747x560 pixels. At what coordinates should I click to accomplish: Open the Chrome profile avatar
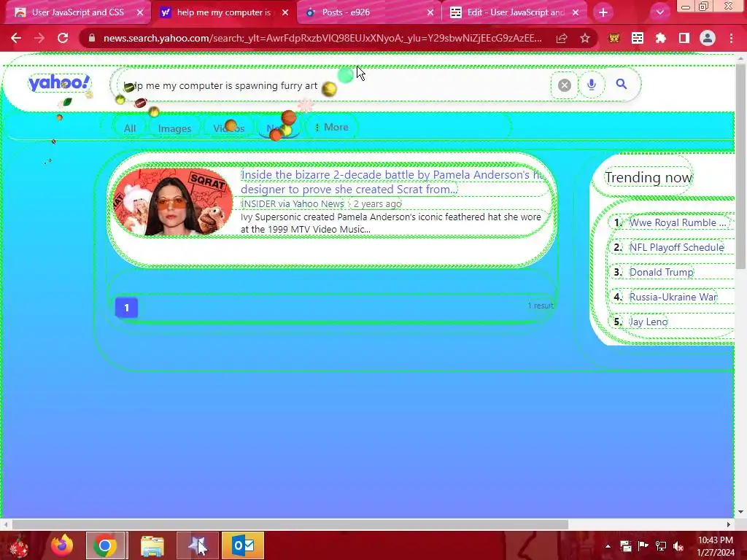708,38
